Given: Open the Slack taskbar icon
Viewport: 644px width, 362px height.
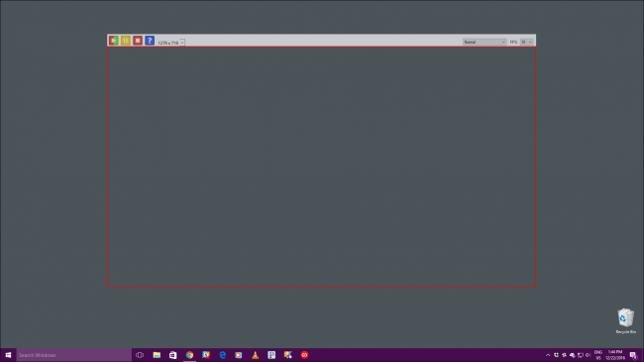Looking at the screenshot, I should point(206,355).
